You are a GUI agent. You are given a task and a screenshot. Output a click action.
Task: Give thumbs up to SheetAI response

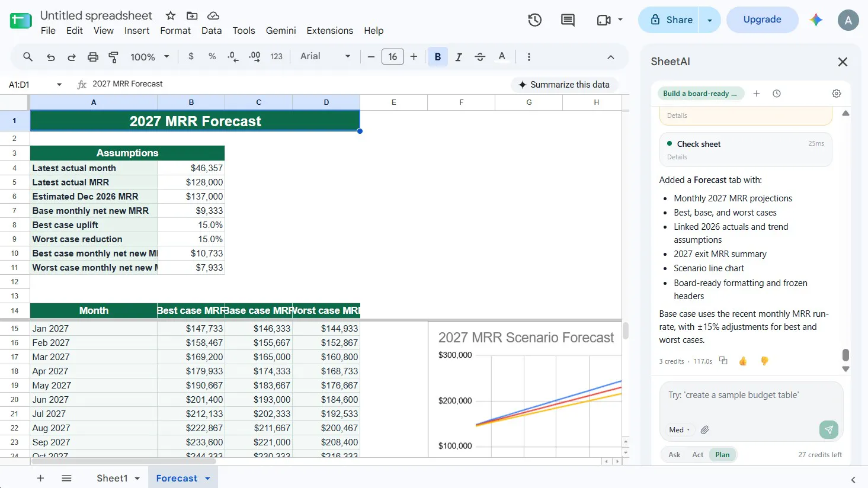point(743,361)
